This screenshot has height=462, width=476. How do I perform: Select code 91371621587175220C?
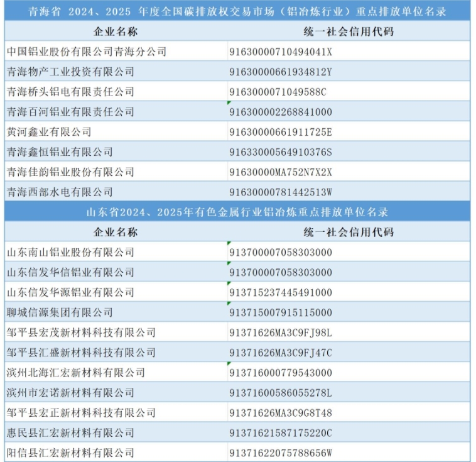(349, 432)
